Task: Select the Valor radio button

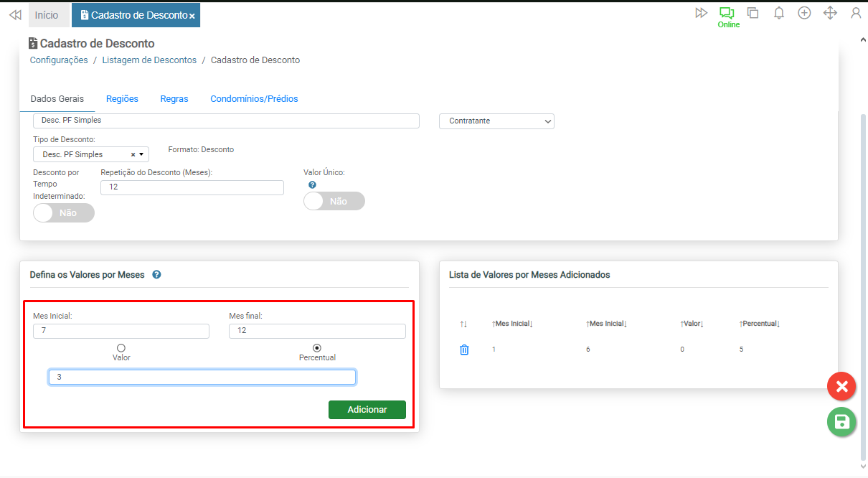Action: pos(121,347)
